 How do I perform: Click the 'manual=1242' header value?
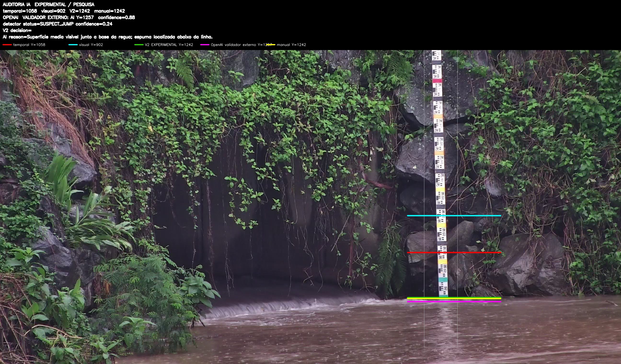pyautogui.click(x=109, y=11)
